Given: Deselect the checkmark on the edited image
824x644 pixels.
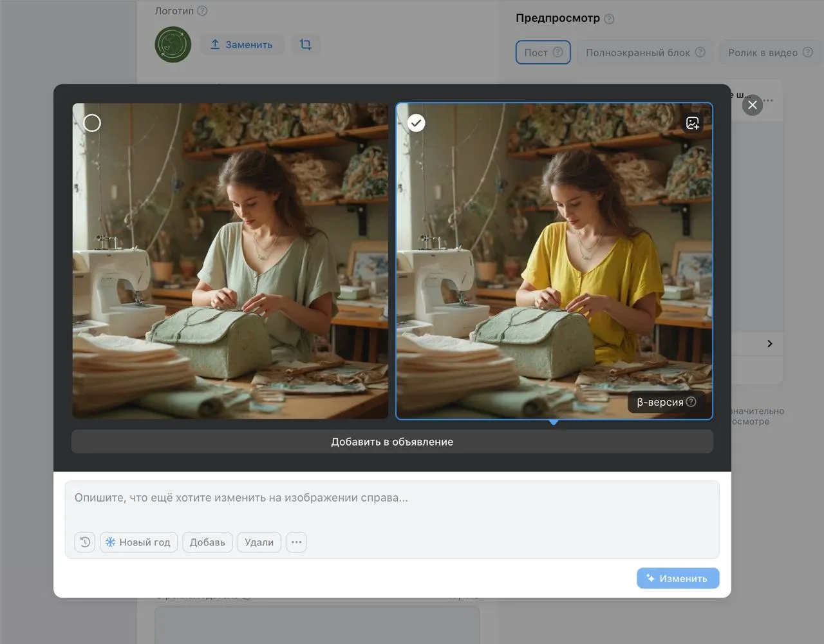Looking at the screenshot, I should [416, 122].
